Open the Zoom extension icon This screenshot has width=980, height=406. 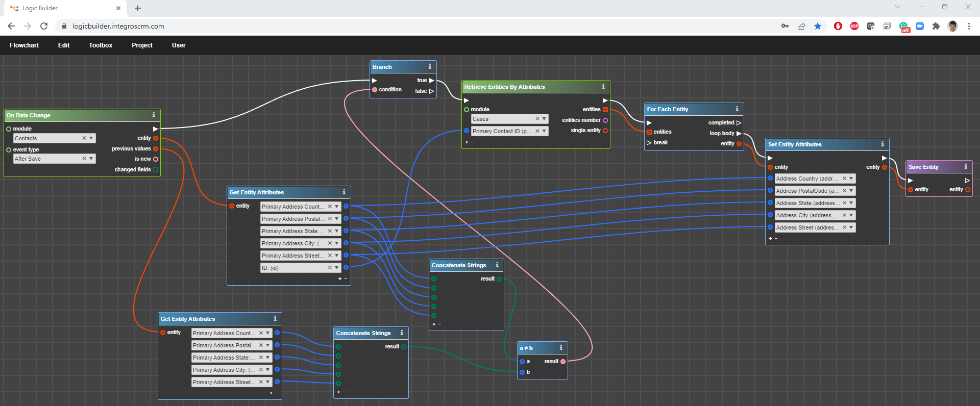tap(920, 26)
